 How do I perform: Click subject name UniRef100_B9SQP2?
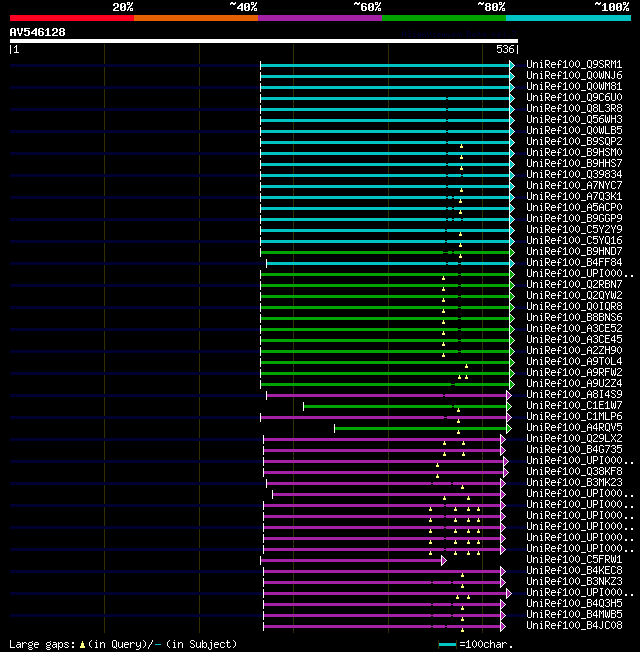(574, 141)
